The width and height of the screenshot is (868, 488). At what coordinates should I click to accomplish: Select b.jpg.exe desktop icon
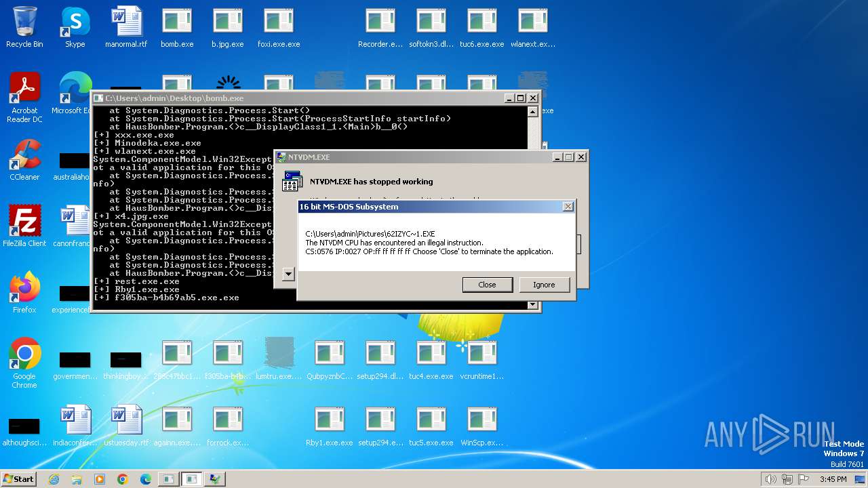pos(228,28)
